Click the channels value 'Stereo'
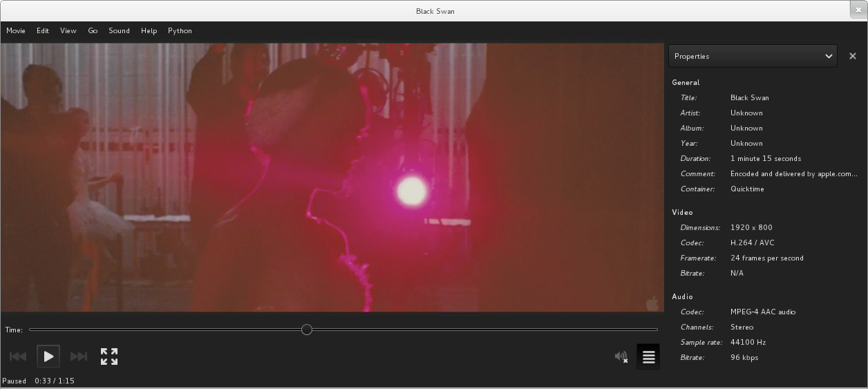Screen dimensions: 868x389 [742, 327]
